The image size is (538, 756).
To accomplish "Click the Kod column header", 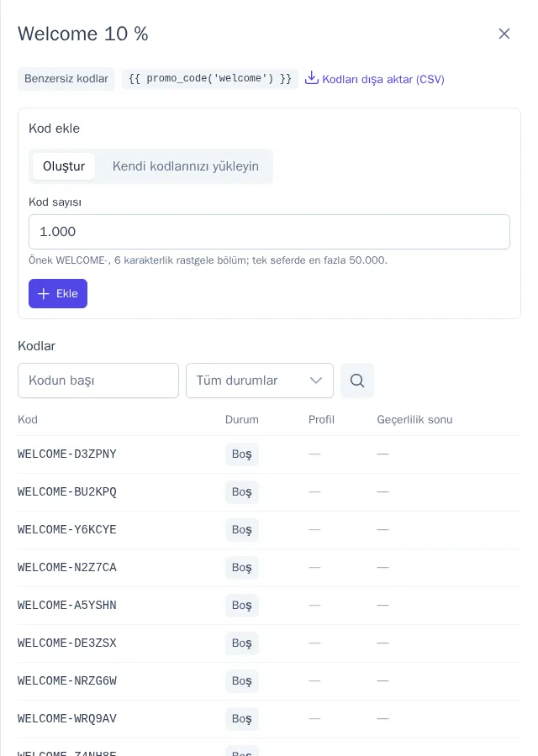I will (x=28, y=419).
